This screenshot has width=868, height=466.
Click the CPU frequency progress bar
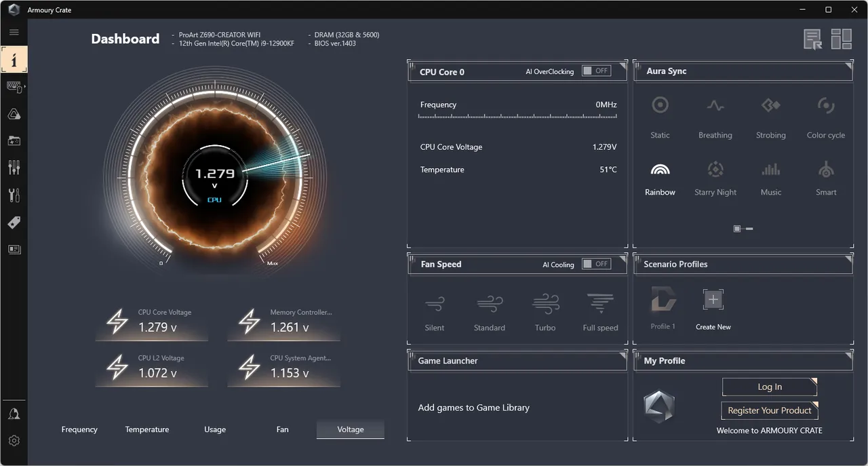pyautogui.click(x=517, y=117)
